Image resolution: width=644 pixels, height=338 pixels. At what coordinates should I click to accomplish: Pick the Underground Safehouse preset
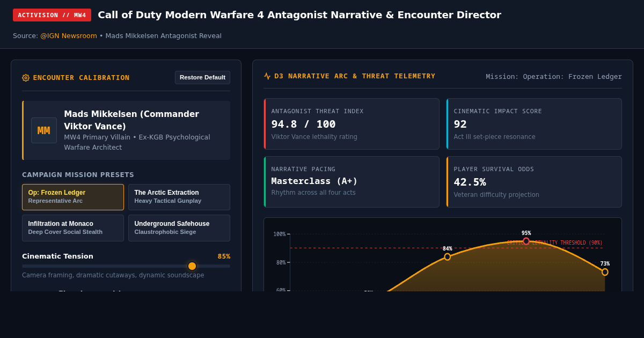(x=179, y=228)
